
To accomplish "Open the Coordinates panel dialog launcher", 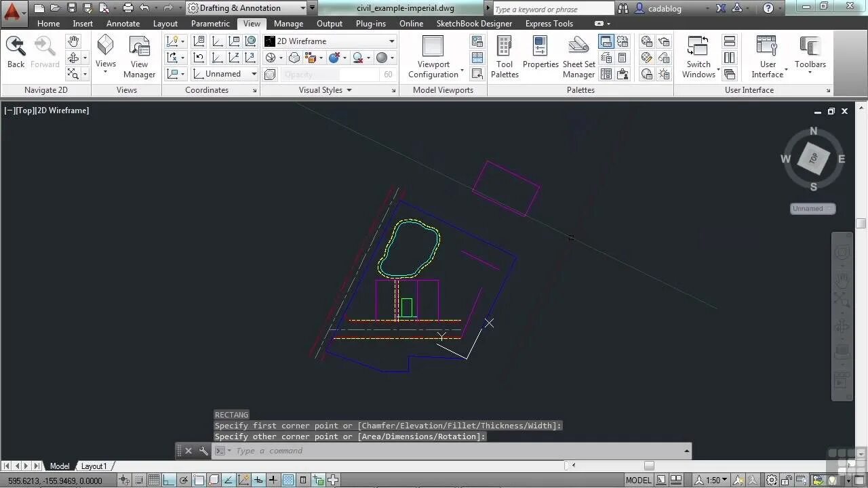I will [x=255, y=90].
